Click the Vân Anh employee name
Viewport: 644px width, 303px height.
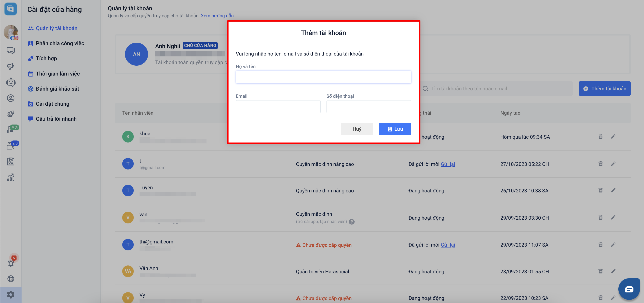149,268
